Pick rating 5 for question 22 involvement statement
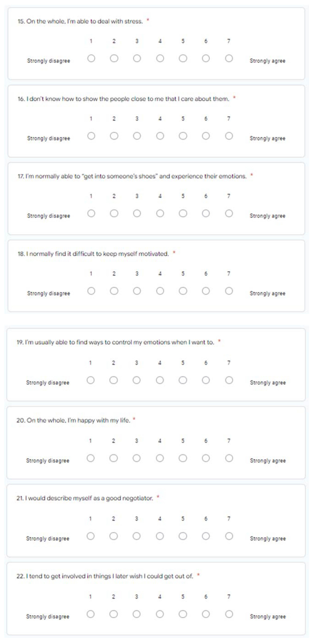 coord(183,614)
